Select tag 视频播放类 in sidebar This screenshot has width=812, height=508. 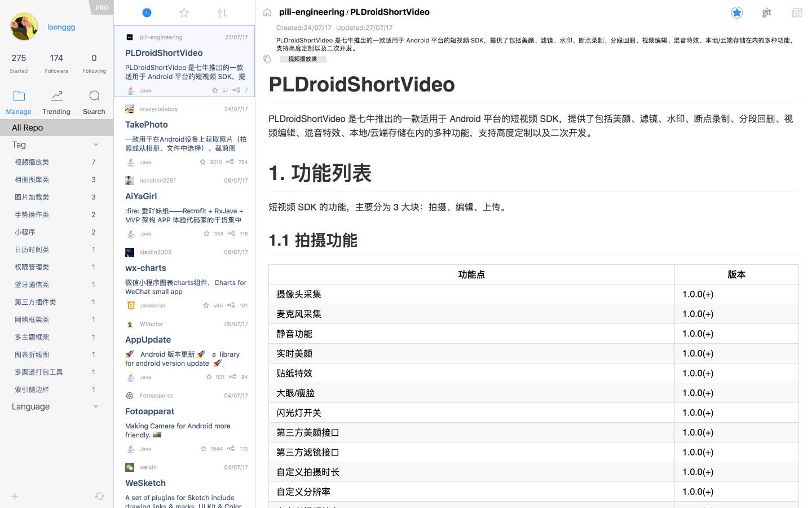click(56, 162)
